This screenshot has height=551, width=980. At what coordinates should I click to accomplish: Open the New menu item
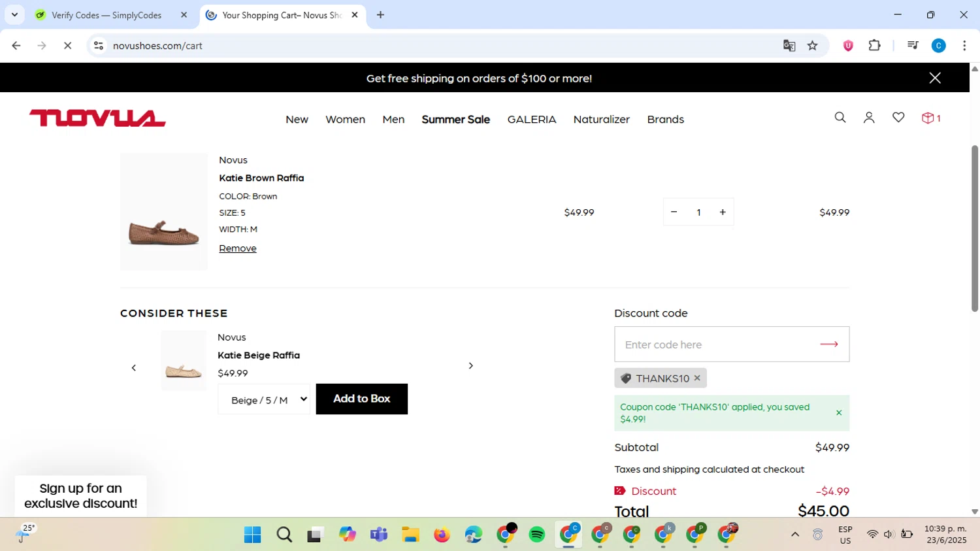297,119
